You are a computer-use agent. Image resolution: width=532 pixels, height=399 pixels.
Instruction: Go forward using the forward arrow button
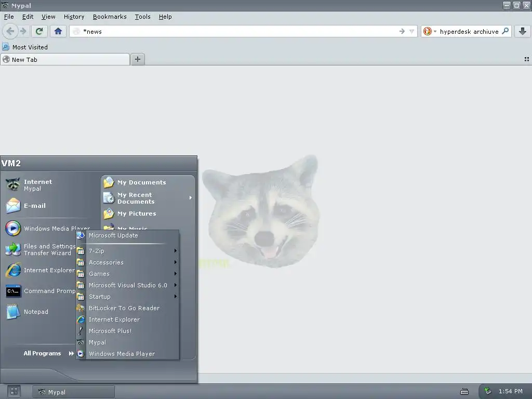point(23,31)
